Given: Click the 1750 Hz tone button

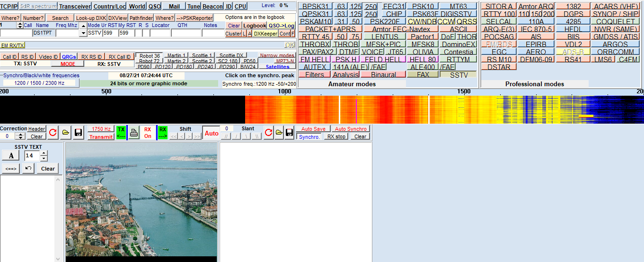Looking at the screenshot, I should (x=101, y=129).
